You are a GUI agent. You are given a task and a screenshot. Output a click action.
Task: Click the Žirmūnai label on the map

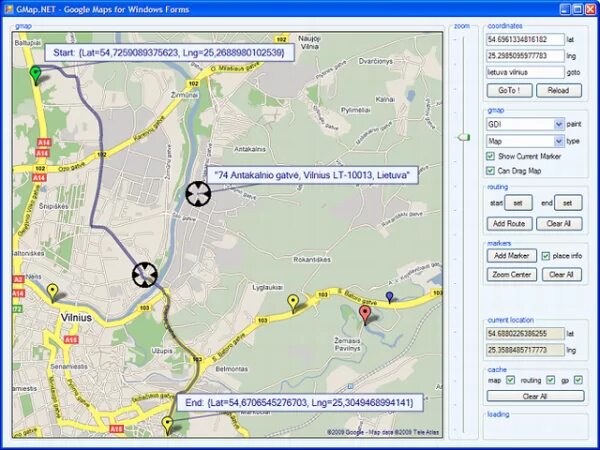[x=184, y=95]
